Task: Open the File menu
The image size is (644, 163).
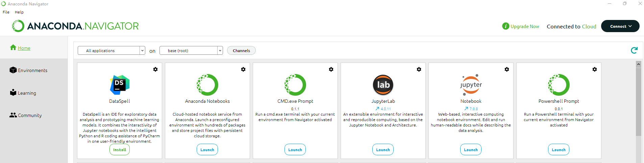Action: (x=6, y=12)
